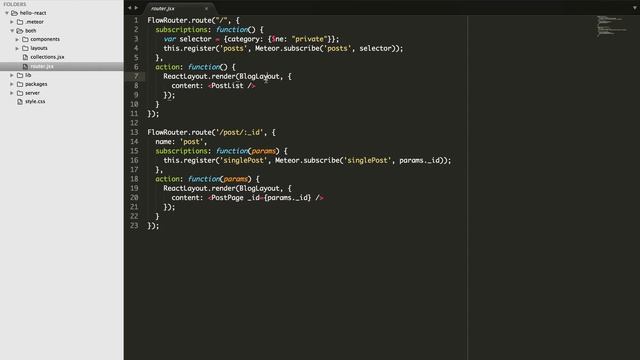Click the both folder icon
The image size is (640, 360).
(20, 31)
